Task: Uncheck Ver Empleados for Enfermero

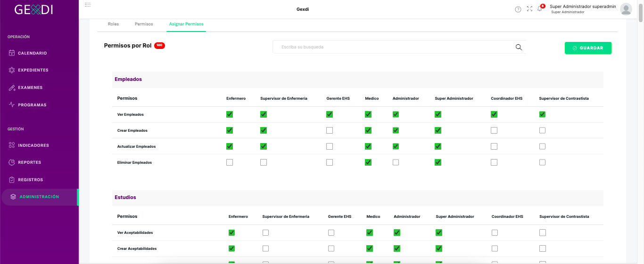Action: 230,114
